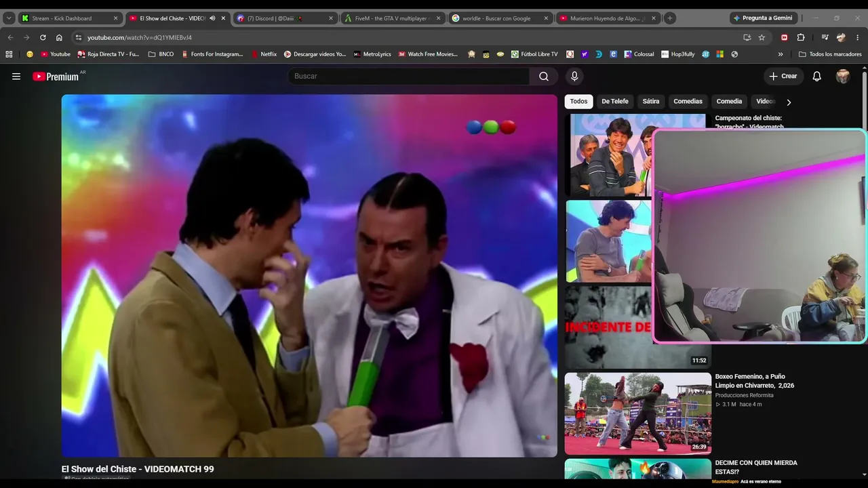The image size is (868, 488).
Task: Open Fútbol Libre TV bookmark
Action: tap(534, 54)
